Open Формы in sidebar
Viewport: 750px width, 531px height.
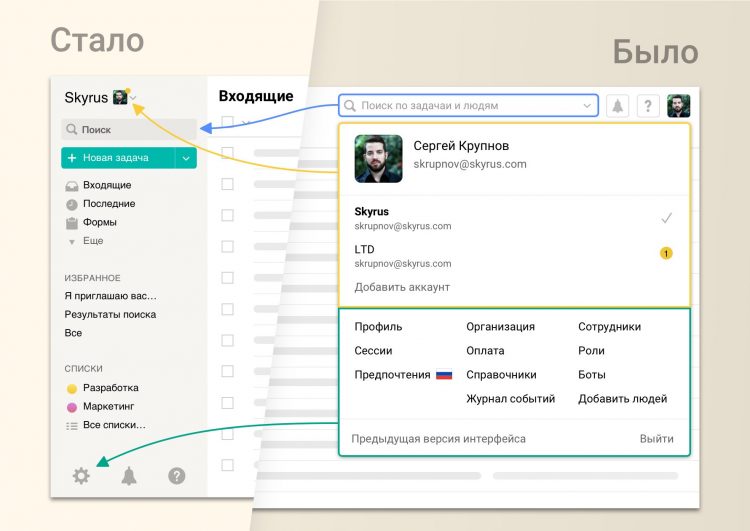(99, 222)
